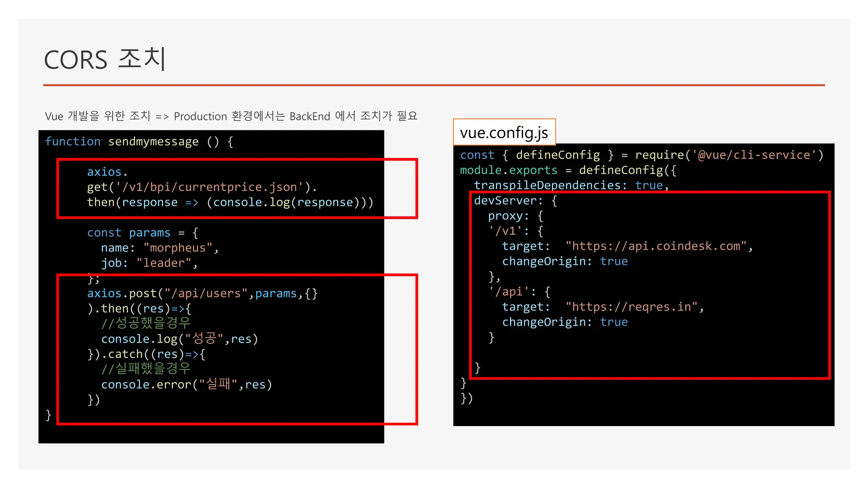Click the '//성공했을경우' comment
The image size is (868, 488).
tap(146, 323)
